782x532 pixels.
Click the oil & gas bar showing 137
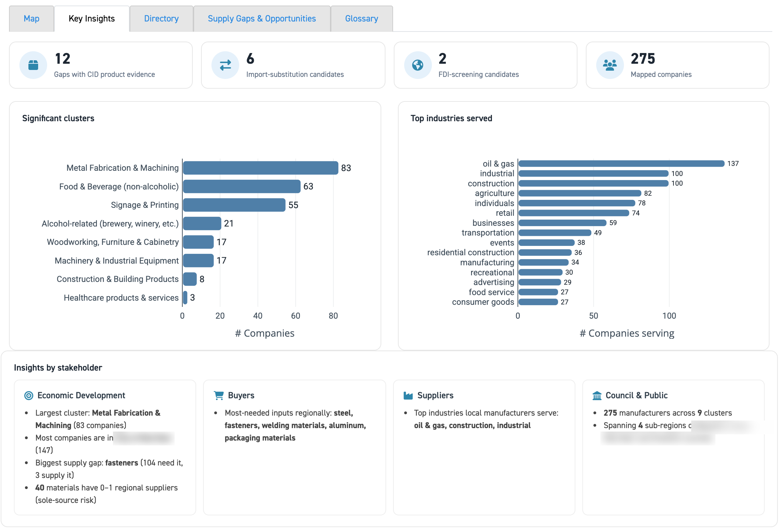pyautogui.click(x=622, y=163)
